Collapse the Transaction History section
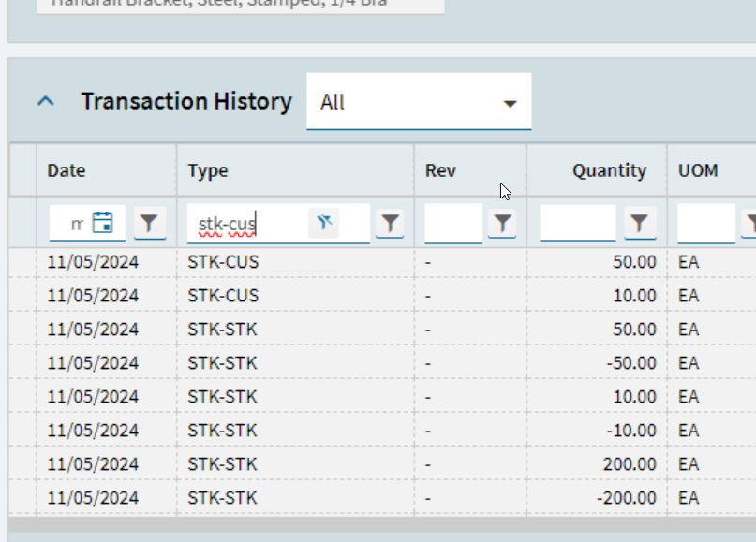The image size is (756, 542). click(x=46, y=101)
